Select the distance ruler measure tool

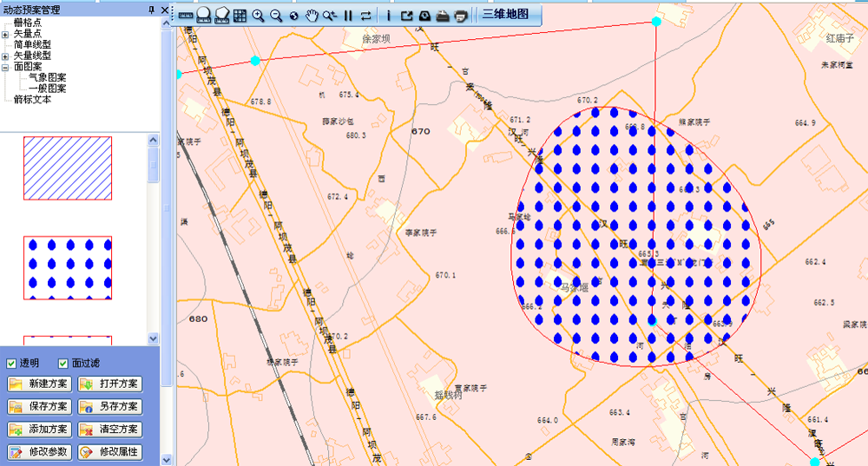coord(186,15)
